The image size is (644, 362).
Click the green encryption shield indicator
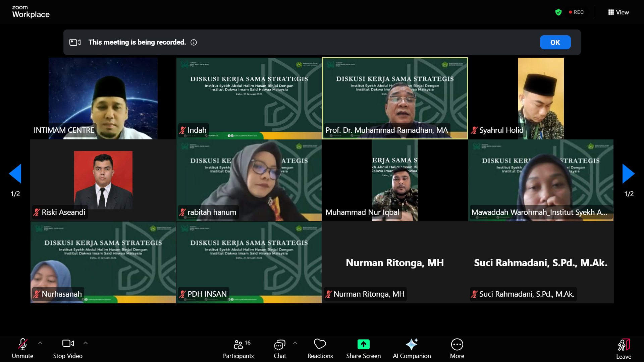(x=558, y=12)
